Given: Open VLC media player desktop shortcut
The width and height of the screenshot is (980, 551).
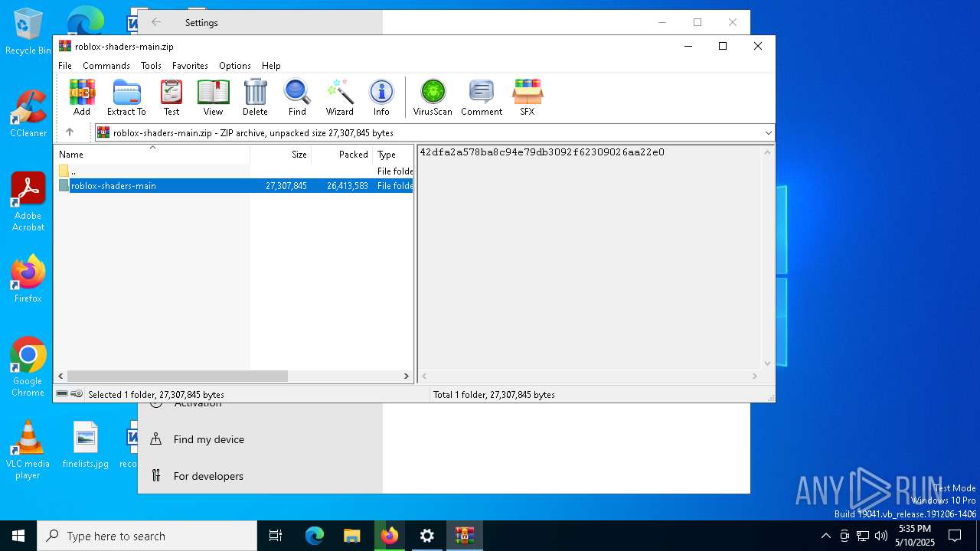Looking at the screenshot, I should click(x=28, y=449).
